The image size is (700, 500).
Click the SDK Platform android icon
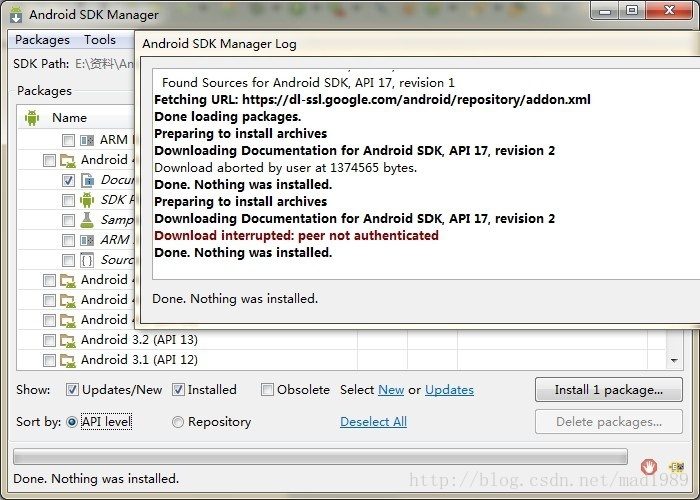(87, 200)
